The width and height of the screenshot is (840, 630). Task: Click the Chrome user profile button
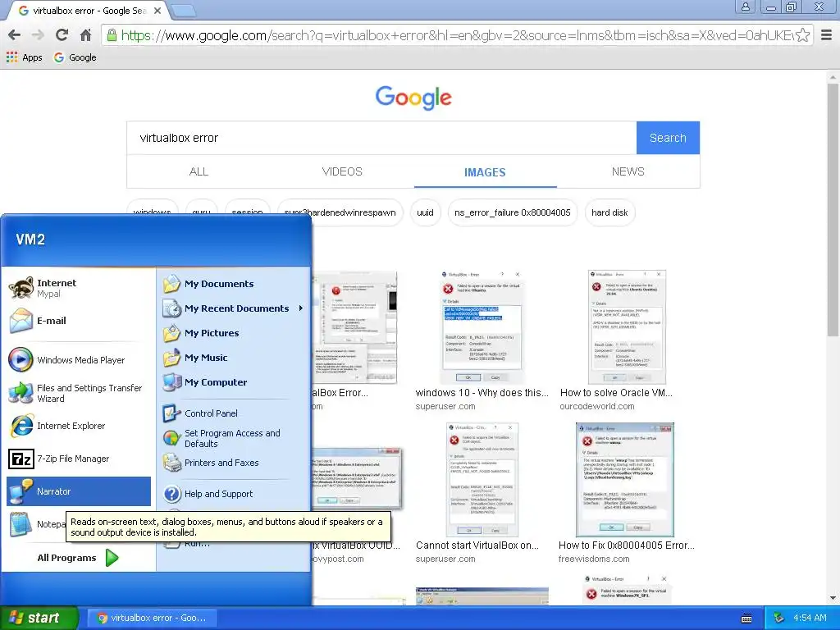pyautogui.click(x=745, y=7)
